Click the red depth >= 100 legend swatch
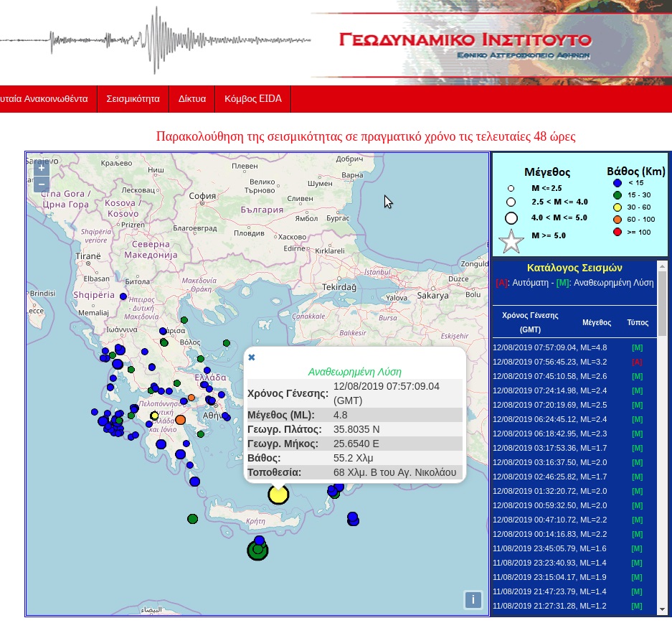This screenshot has height=623, width=672. click(x=617, y=232)
